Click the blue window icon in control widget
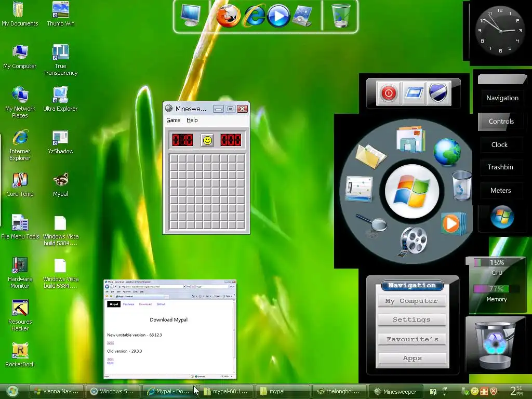Viewport: 532px width, 399px height. (413, 92)
